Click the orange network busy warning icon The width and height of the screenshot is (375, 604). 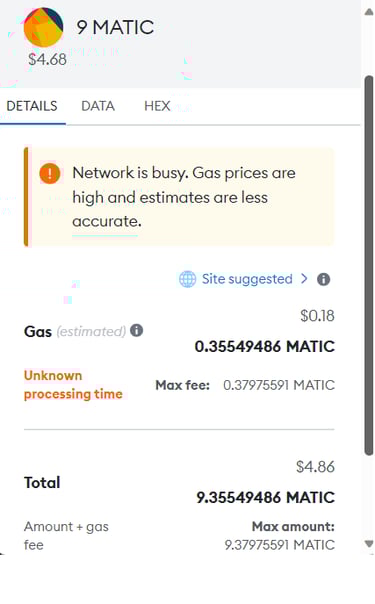pyautogui.click(x=50, y=173)
